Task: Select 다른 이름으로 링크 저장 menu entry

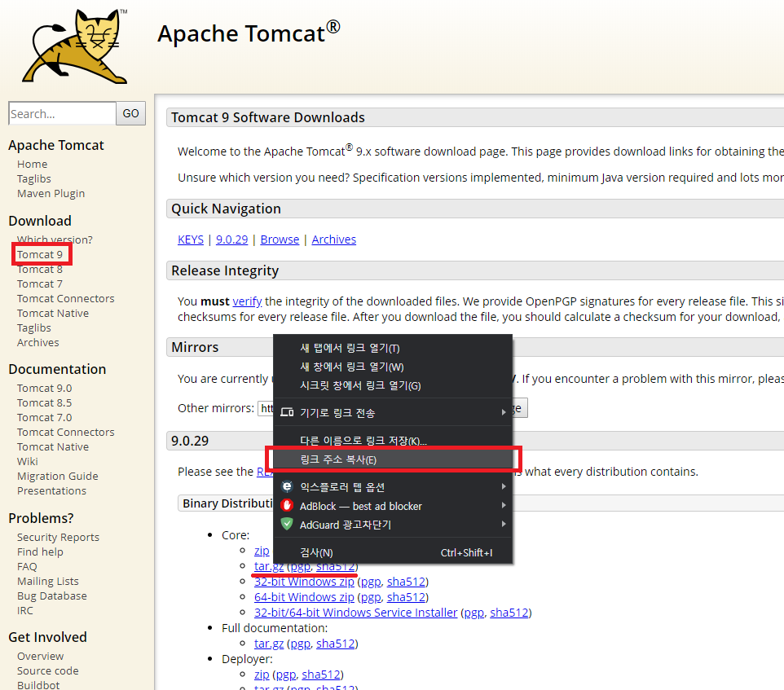Action: tap(393, 441)
